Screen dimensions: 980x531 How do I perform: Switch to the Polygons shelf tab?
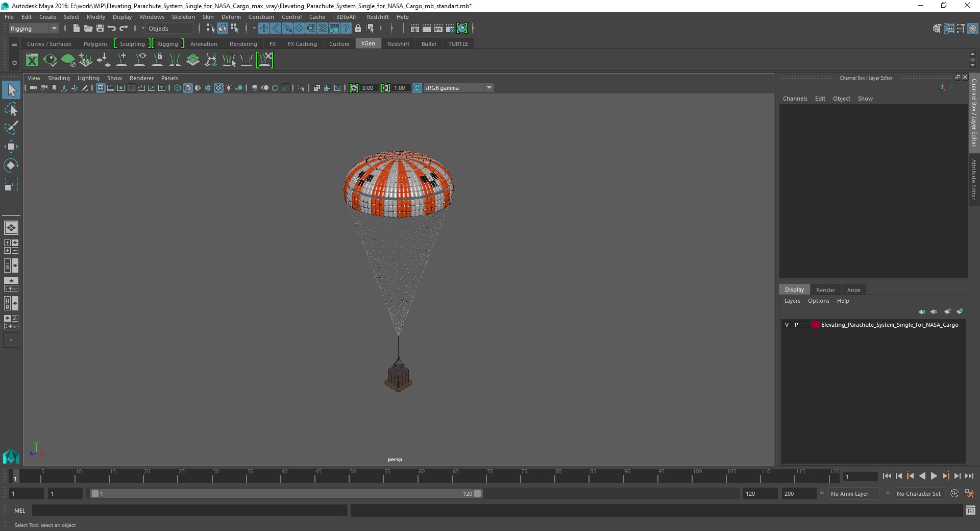(95, 44)
